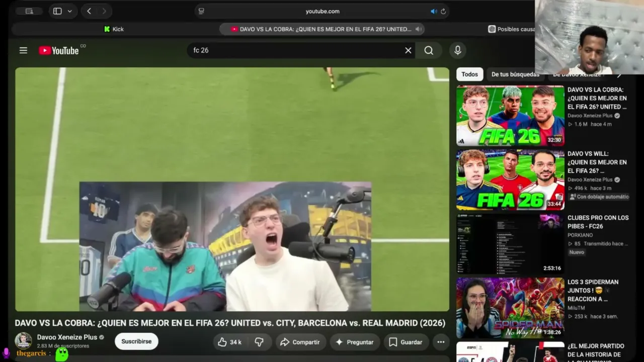644x362 pixels.
Task: Toggle the Safari sidebar
Action: point(57,11)
